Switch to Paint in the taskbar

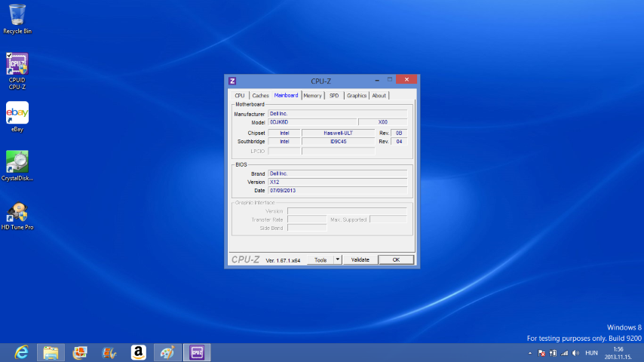point(167,352)
